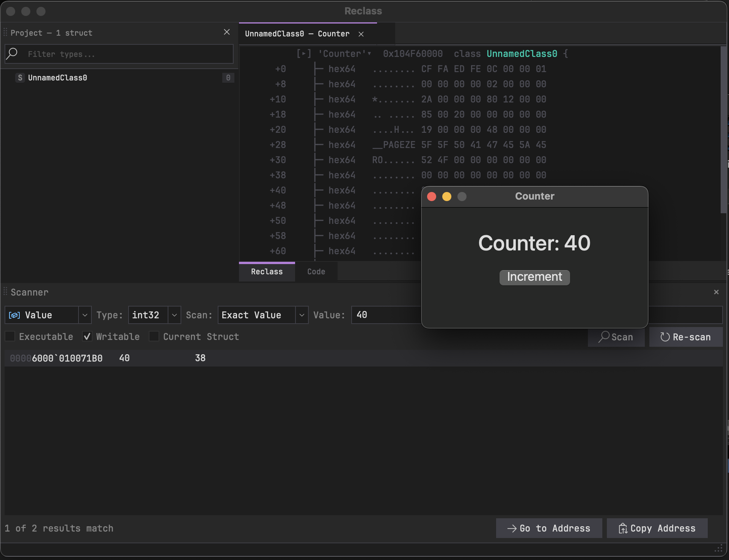This screenshot has height=560, width=729.
Task: Click the search magnifier icon in the filter box
Action: (12, 53)
